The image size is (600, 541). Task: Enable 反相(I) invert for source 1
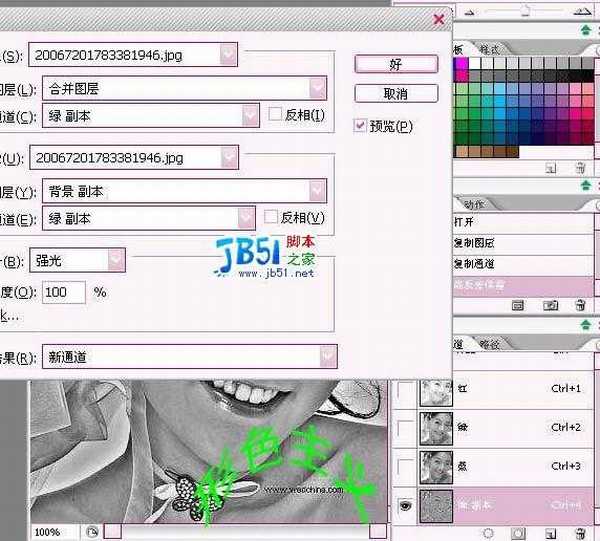(275, 116)
